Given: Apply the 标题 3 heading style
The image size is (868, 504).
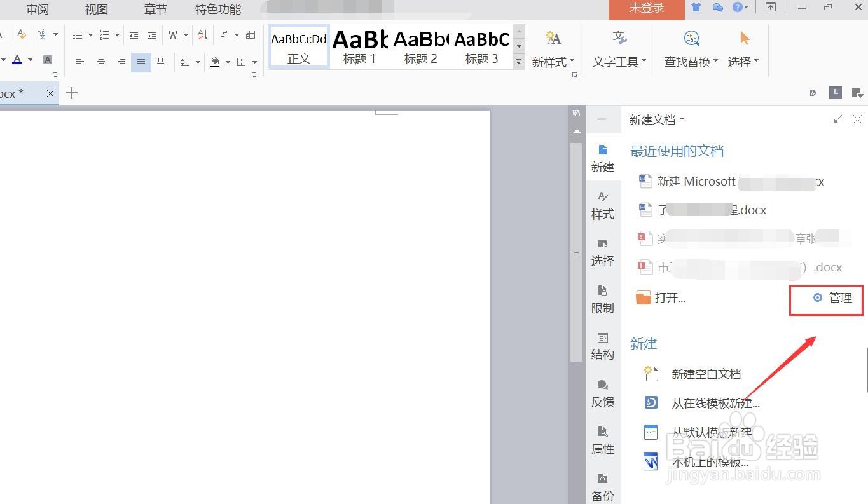Looking at the screenshot, I should (482, 47).
